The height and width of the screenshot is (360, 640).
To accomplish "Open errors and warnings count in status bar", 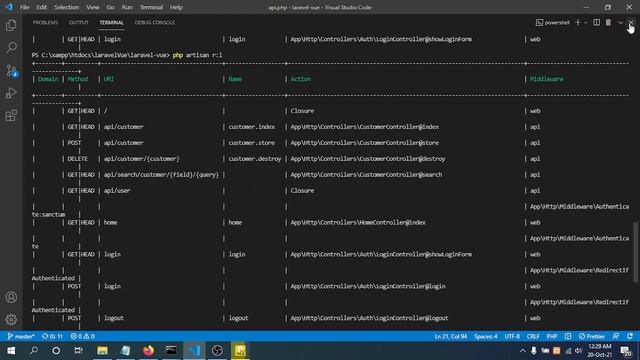I will point(82,336).
